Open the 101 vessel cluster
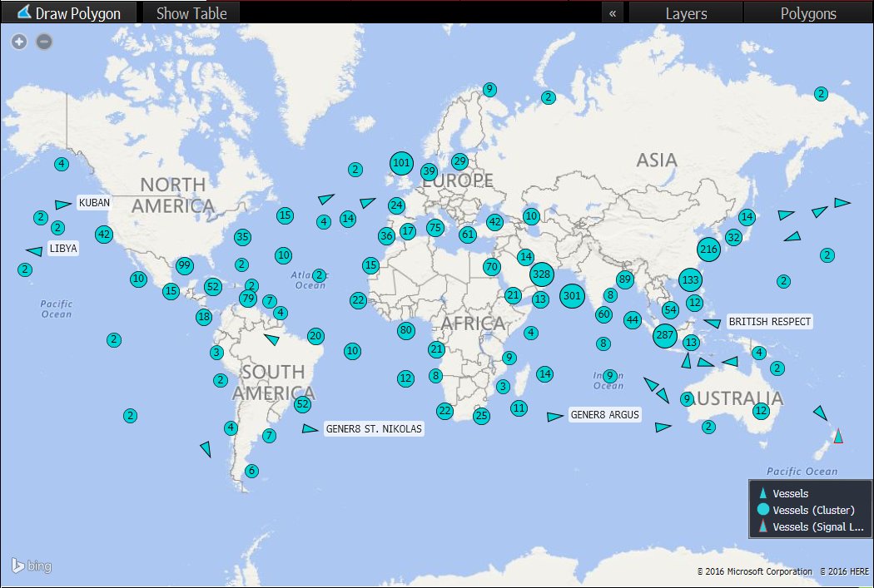Viewport: 874px width, 588px height. (401, 163)
